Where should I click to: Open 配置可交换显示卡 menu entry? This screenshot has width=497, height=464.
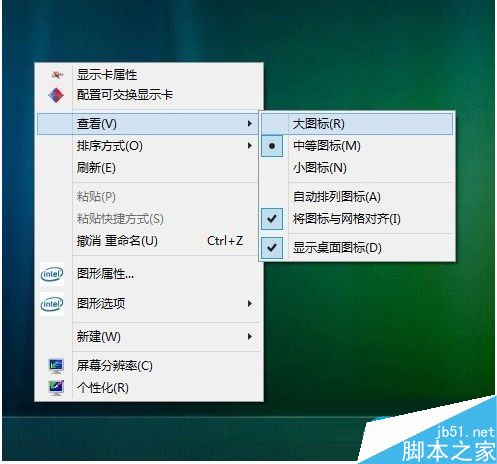point(149,95)
